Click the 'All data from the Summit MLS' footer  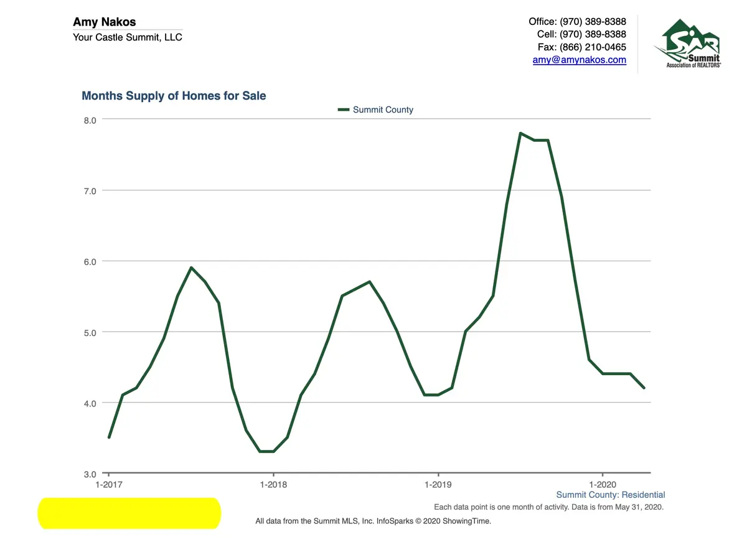[374, 521]
